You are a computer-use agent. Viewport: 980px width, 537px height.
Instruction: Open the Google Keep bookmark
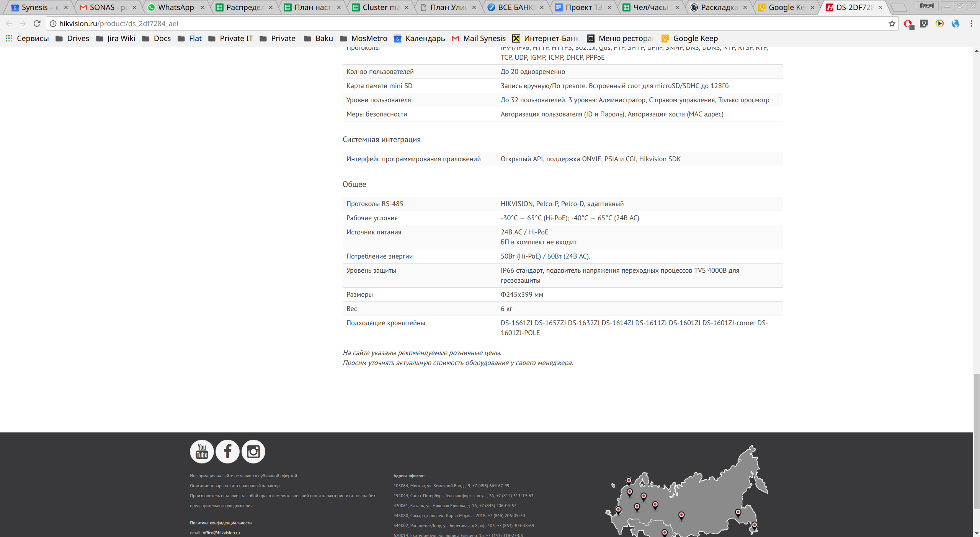tap(690, 38)
